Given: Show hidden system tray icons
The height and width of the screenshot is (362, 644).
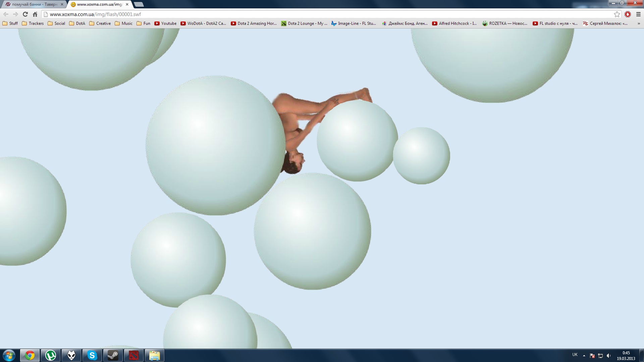Looking at the screenshot, I should click(x=584, y=355).
